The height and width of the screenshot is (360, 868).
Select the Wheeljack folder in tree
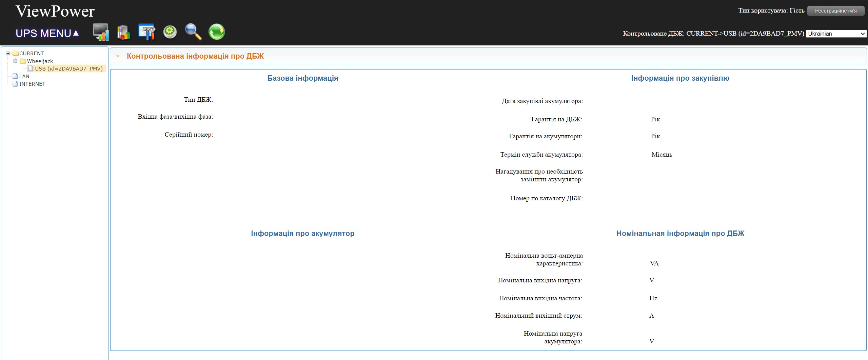coord(40,61)
